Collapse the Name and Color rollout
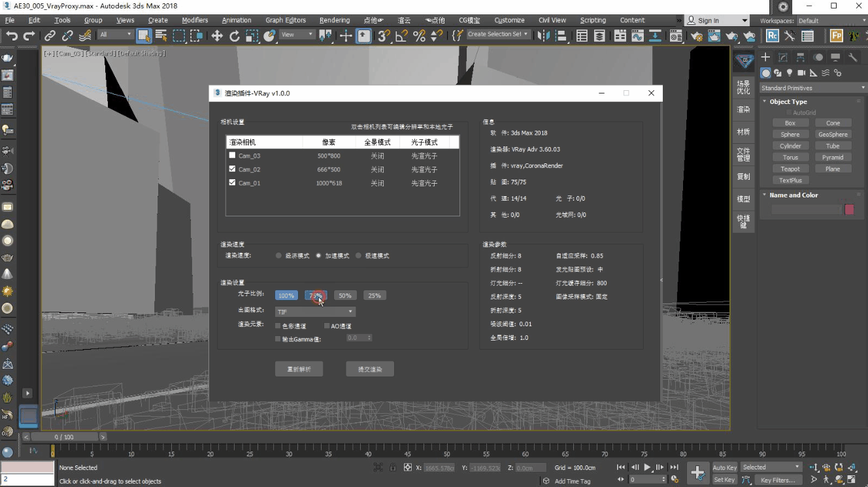Viewport: 868px width, 487px height. click(793, 195)
